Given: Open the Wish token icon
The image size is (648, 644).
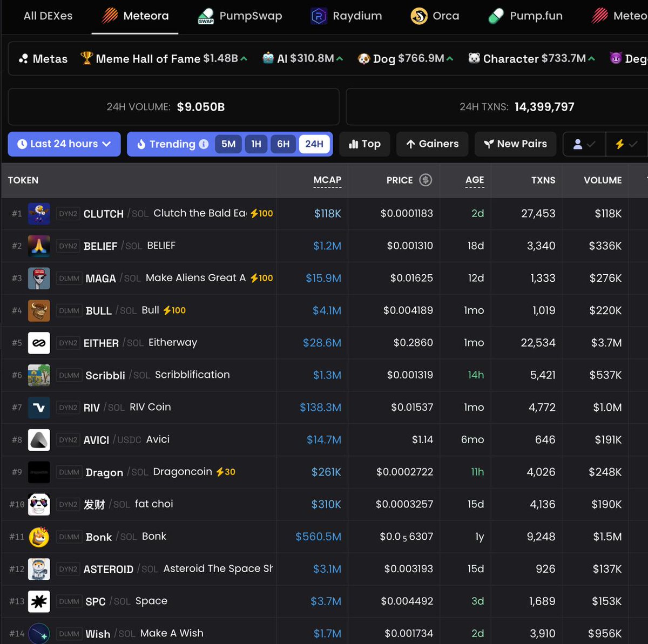Looking at the screenshot, I should coord(39,633).
